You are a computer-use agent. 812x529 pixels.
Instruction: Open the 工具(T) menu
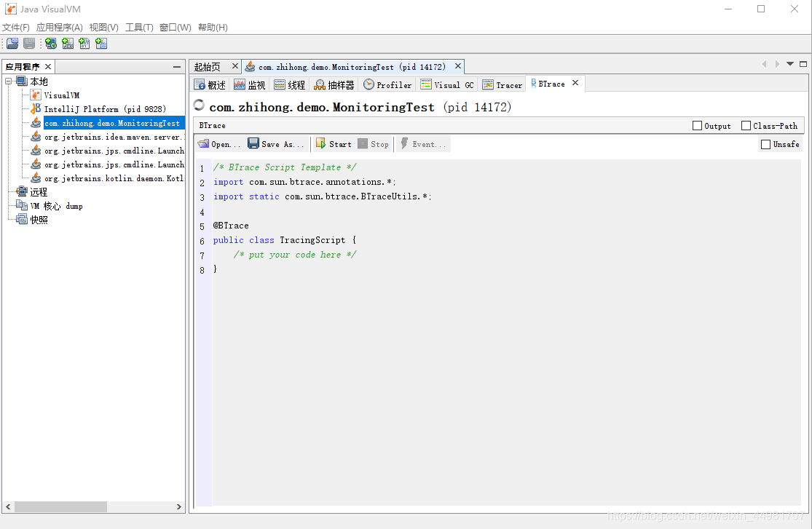click(139, 28)
